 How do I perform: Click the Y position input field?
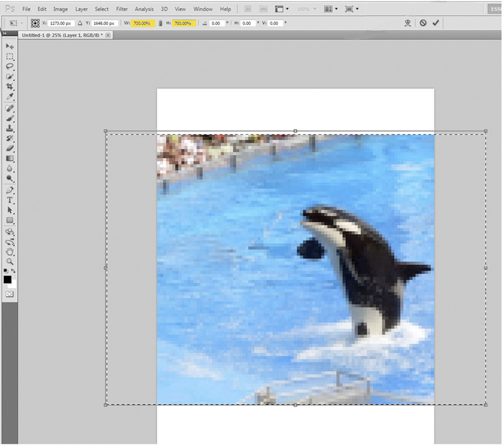[x=105, y=23]
